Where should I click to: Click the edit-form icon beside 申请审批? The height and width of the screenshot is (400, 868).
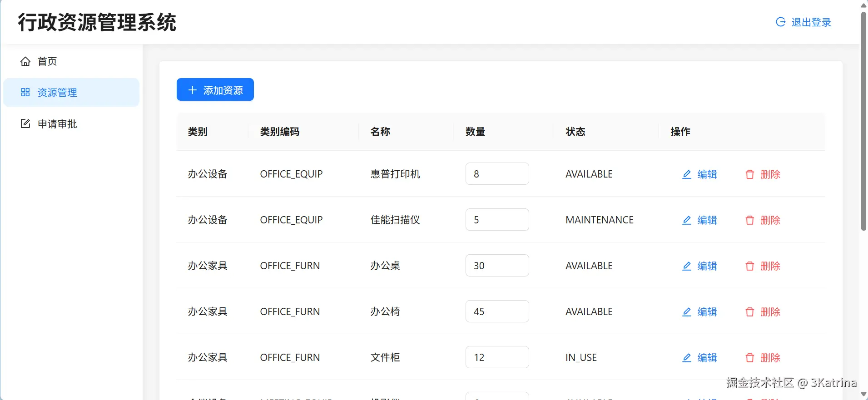(25, 124)
